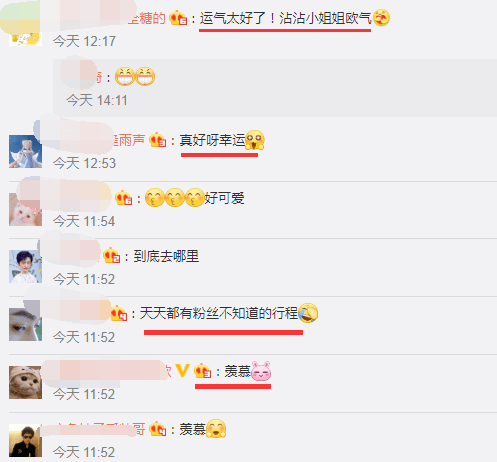This screenshot has width=497, height=462.
Task: Open the eye close-up avatar
Action: (25, 324)
